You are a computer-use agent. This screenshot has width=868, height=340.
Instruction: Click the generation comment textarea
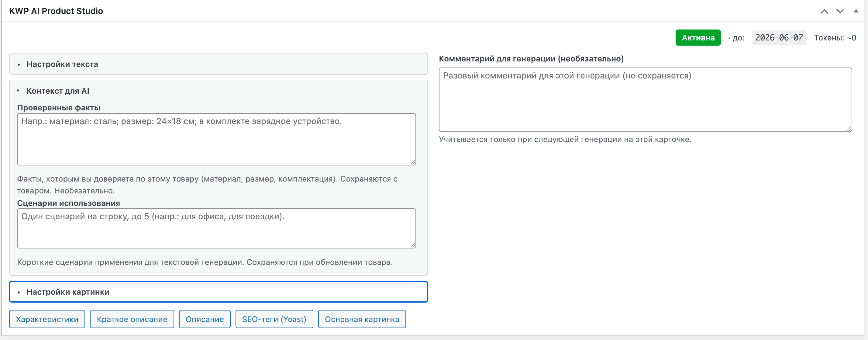pyautogui.click(x=645, y=100)
